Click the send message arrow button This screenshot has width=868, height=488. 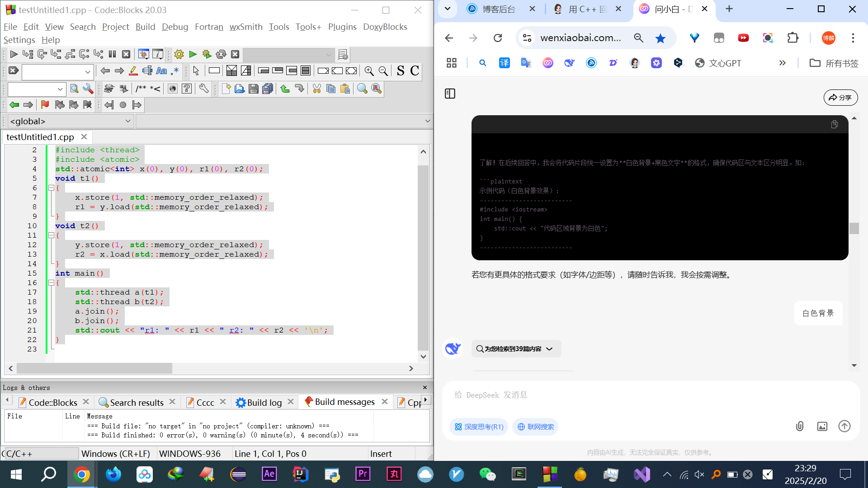(844, 426)
